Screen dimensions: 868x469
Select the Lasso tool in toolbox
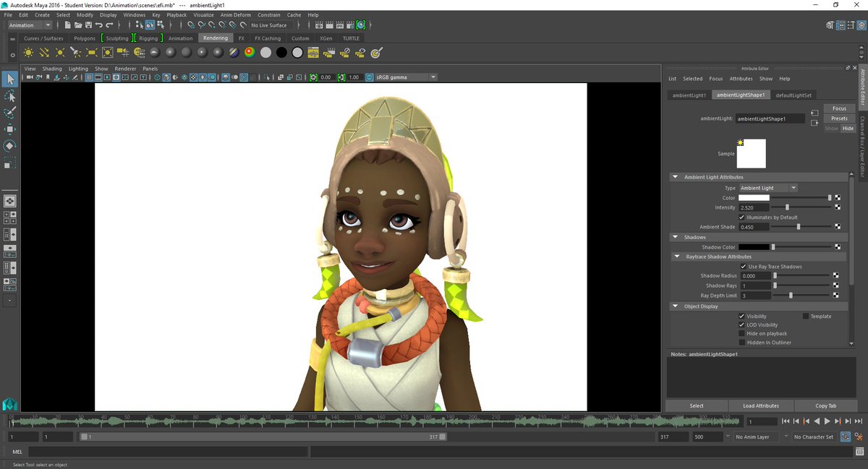[x=10, y=96]
